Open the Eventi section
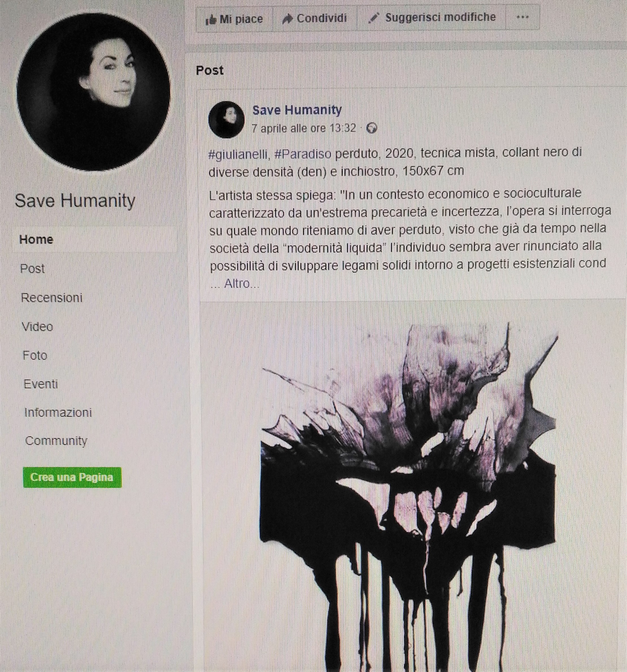 [41, 384]
